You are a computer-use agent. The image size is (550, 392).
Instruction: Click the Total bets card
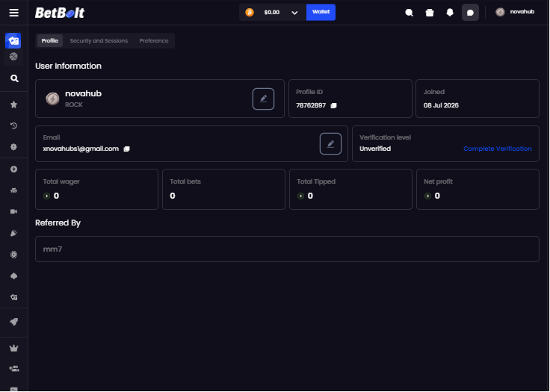223,190
